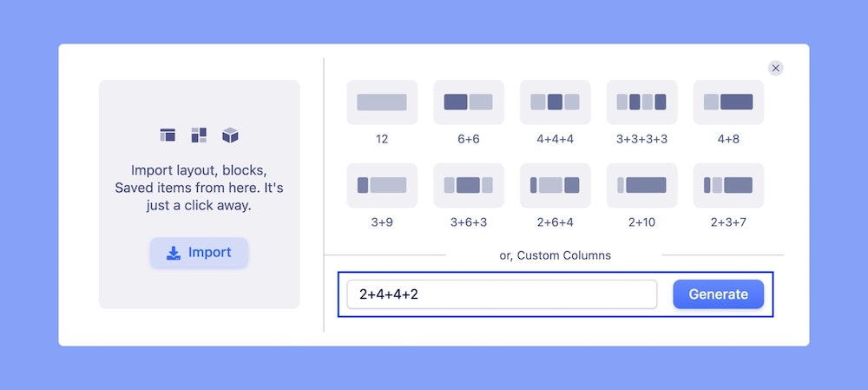Choose the 6+6 two-column layout
The height and width of the screenshot is (390, 868).
click(x=469, y=102)
